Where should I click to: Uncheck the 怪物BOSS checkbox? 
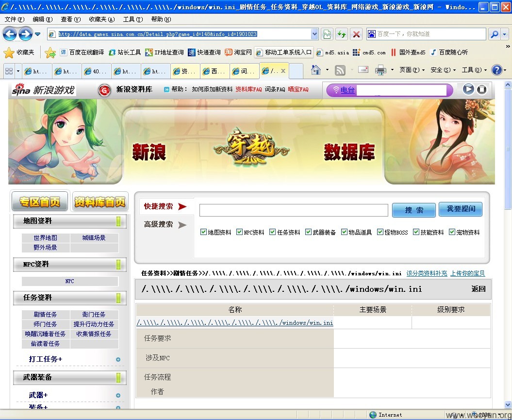click(x=380, y=232)
